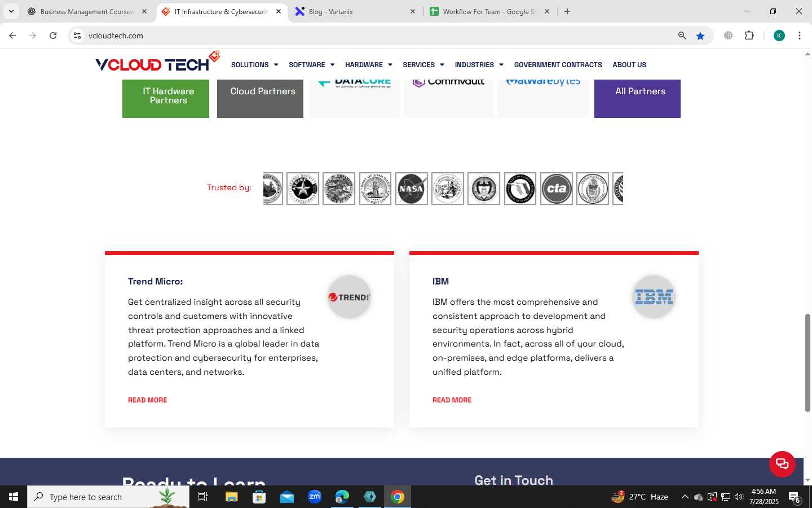The width and height of the screenshot is (812, 508).
Task: Close the Blog - Vartanix tab
Action: click(412, 11)
